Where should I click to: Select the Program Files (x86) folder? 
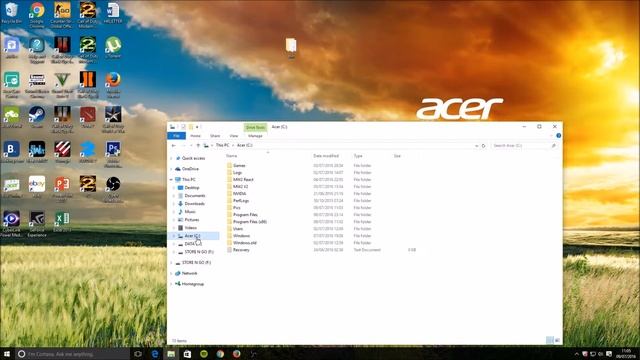point(249,222)
